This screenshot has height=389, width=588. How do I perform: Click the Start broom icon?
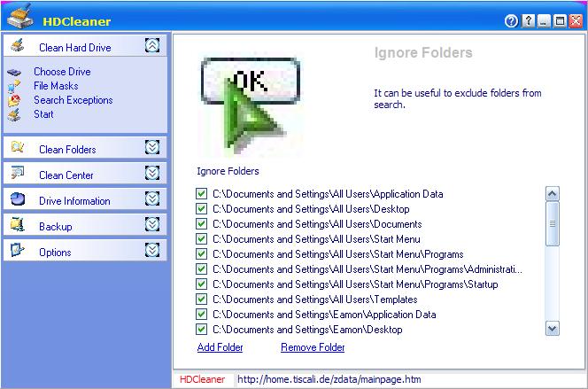coord(14,115)
